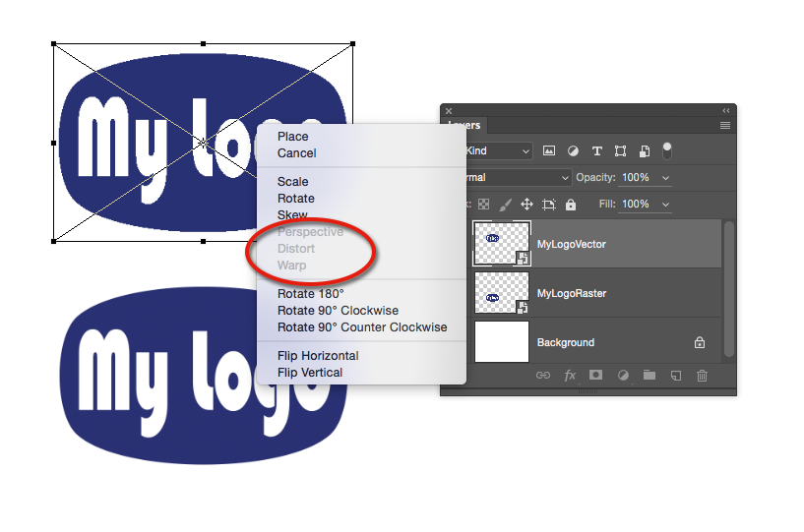Click Background layer lock icon

pos(700,342)
